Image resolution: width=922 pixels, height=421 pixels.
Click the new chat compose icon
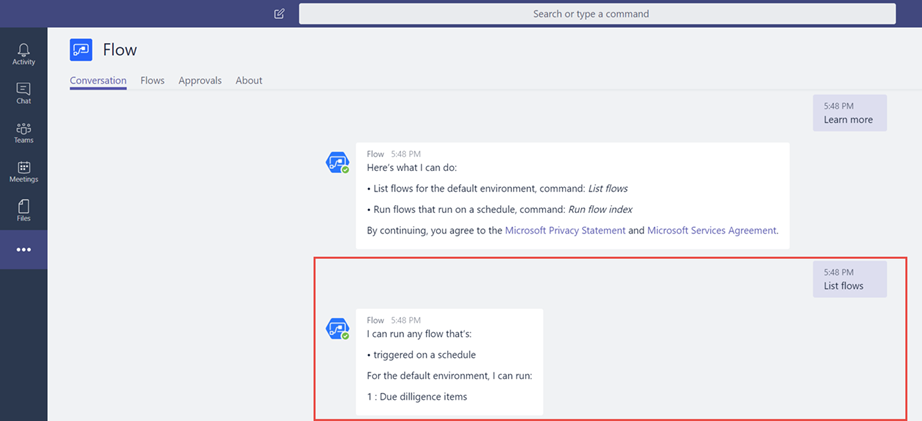279,14
